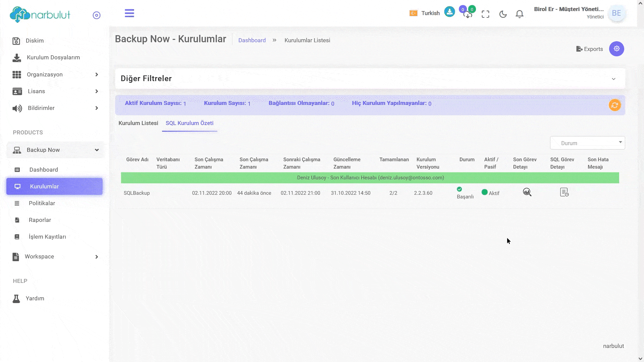The height and width of the screenshot is (362, 644).
Task: Click the Başarılı status check icon
Action: point(460,189)
